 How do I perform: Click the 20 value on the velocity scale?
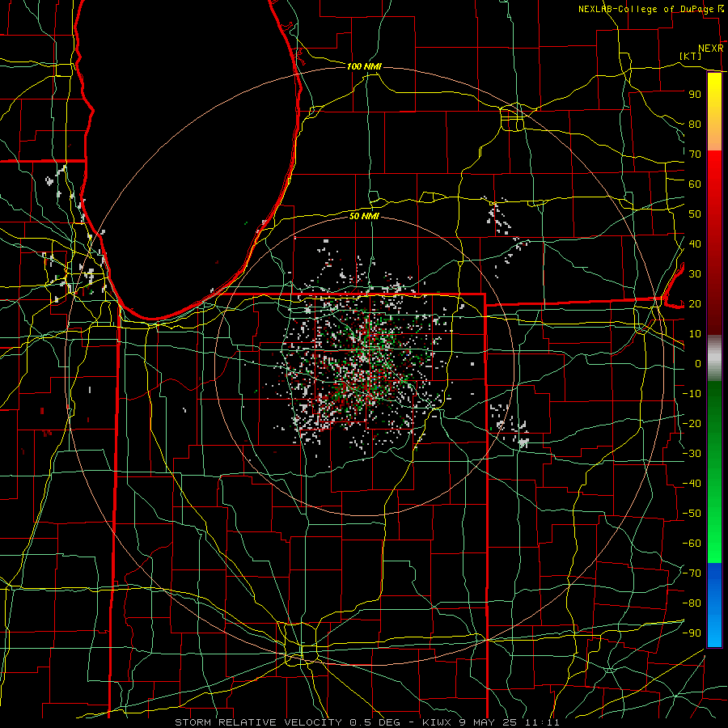coord(695,304)
